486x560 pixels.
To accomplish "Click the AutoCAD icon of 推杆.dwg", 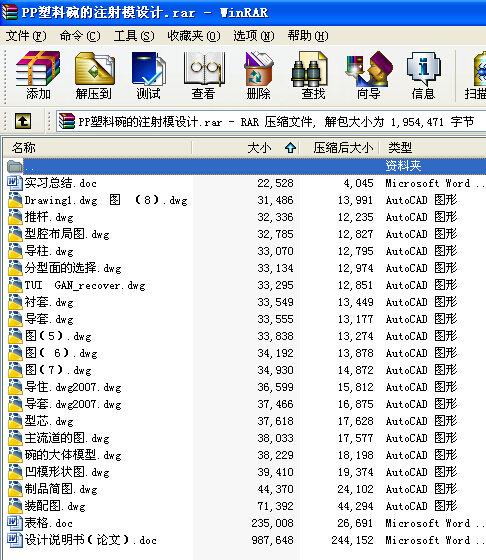I will point(15,217).
